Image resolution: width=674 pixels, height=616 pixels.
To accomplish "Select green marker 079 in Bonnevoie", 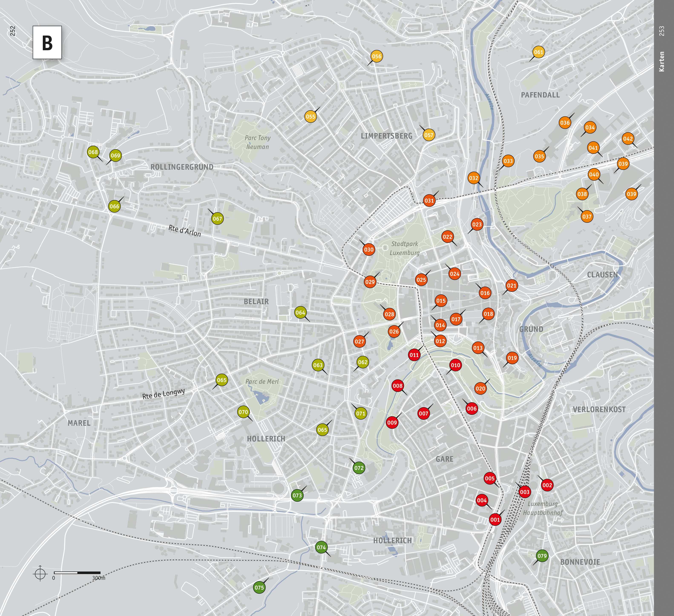I will (x=542, y=556).
